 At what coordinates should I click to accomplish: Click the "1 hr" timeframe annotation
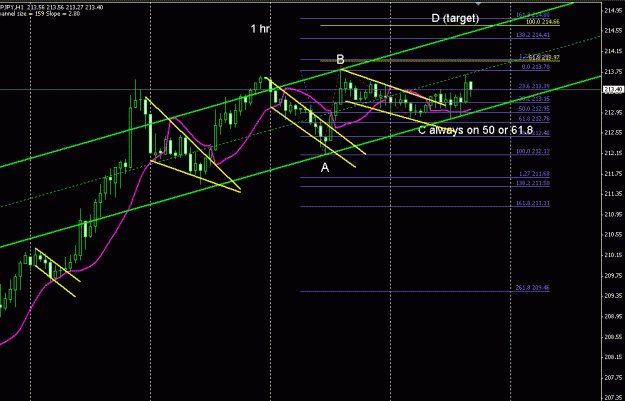tap(260, 29)
